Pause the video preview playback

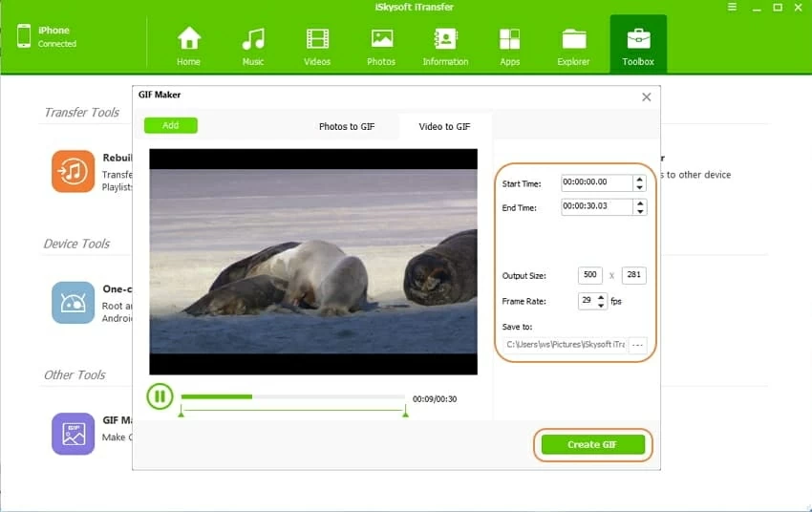point(160,396)
